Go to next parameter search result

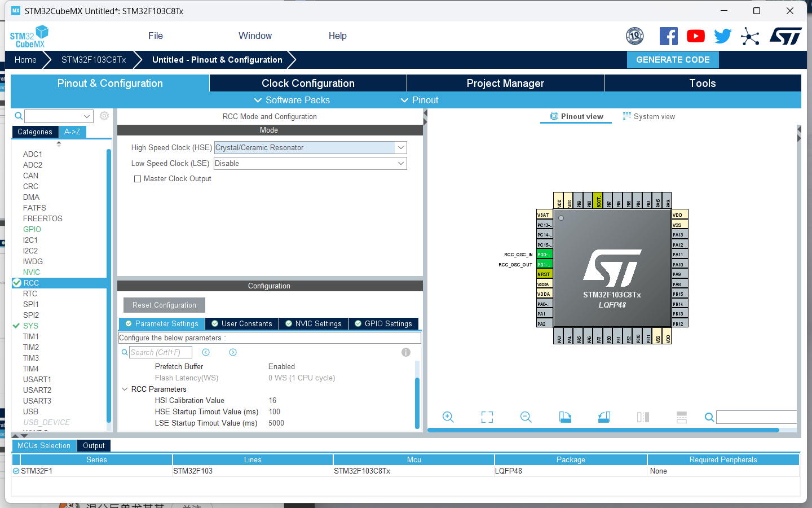click(x=233, y=352)
